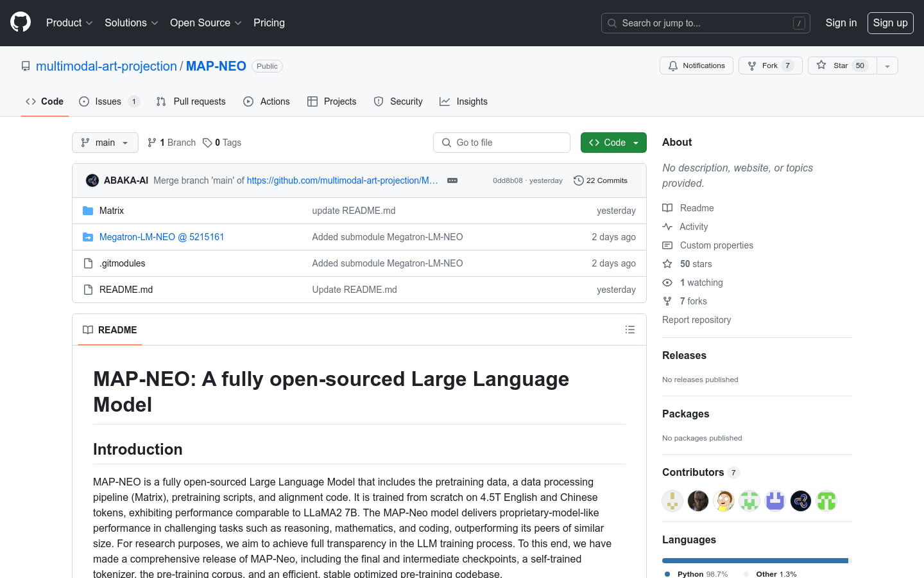Screen dimensions: 924x578
Task: Open the README outline icon
Action: click(630, 329)
